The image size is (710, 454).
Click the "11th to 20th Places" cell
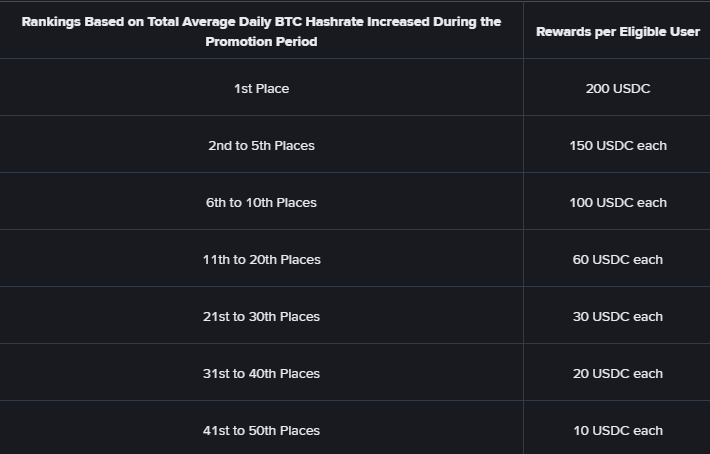click(261, 260)
